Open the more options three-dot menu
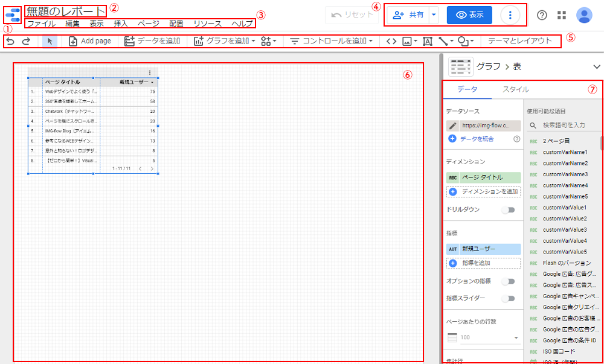This screenshot has height=364, width=604. (x=510, y=15)
